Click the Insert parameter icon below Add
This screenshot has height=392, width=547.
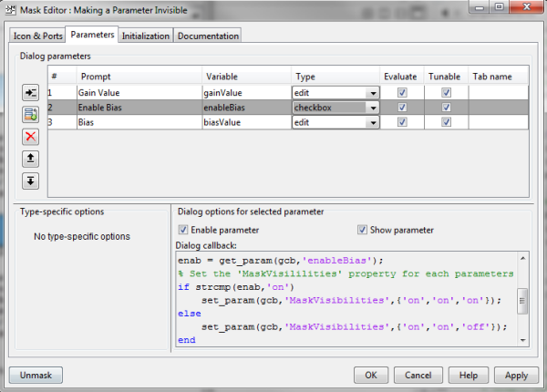pos(31,115)
